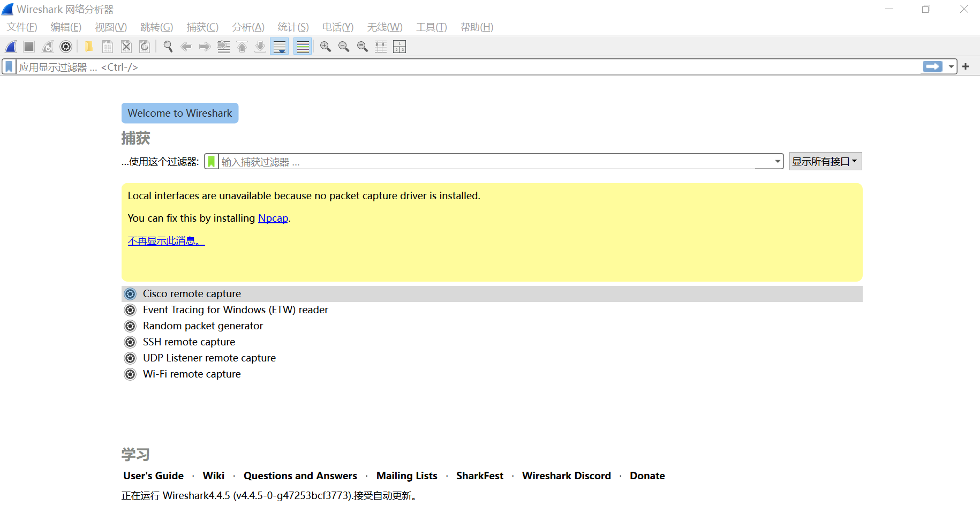The height and width of the screenshot is (521, 980).
Task: Start capturing packets with the shark fin icon
Action: tap(11, 47)
